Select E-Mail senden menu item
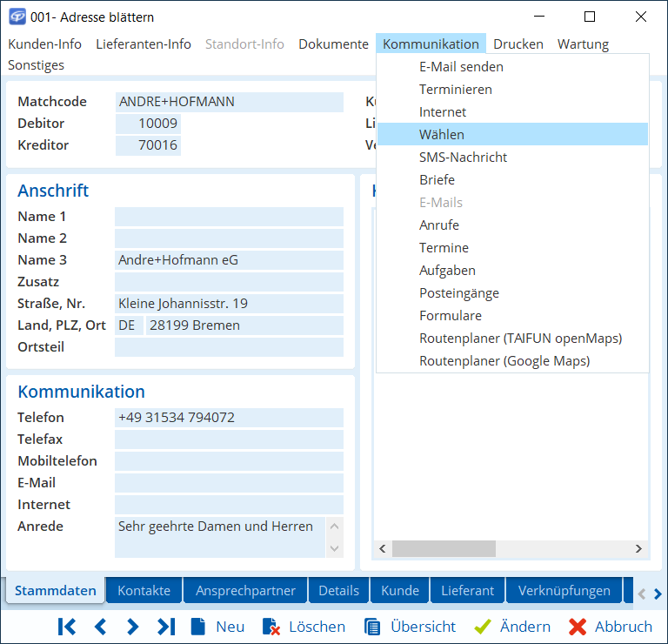The height and width of the screenshot is (644, 668). tap(461, 66)
